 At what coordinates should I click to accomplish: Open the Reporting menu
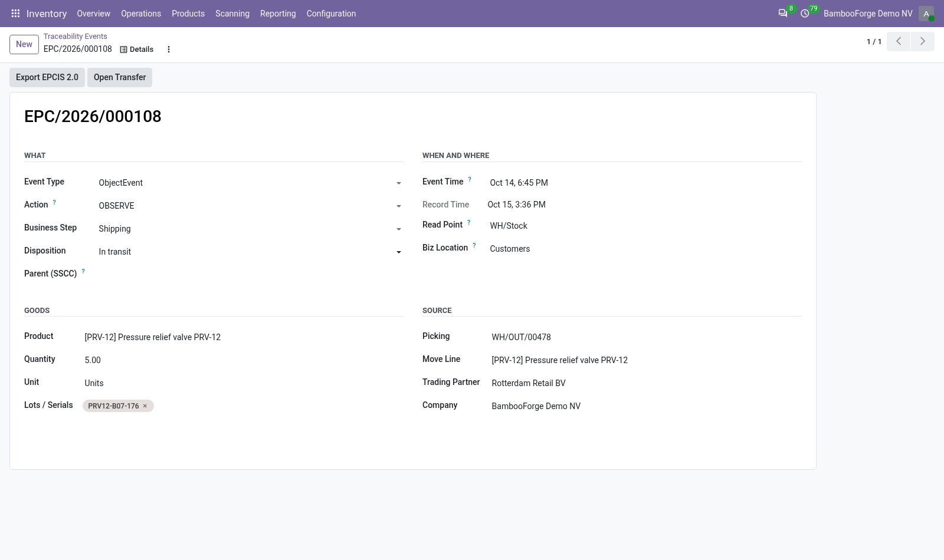278,14
